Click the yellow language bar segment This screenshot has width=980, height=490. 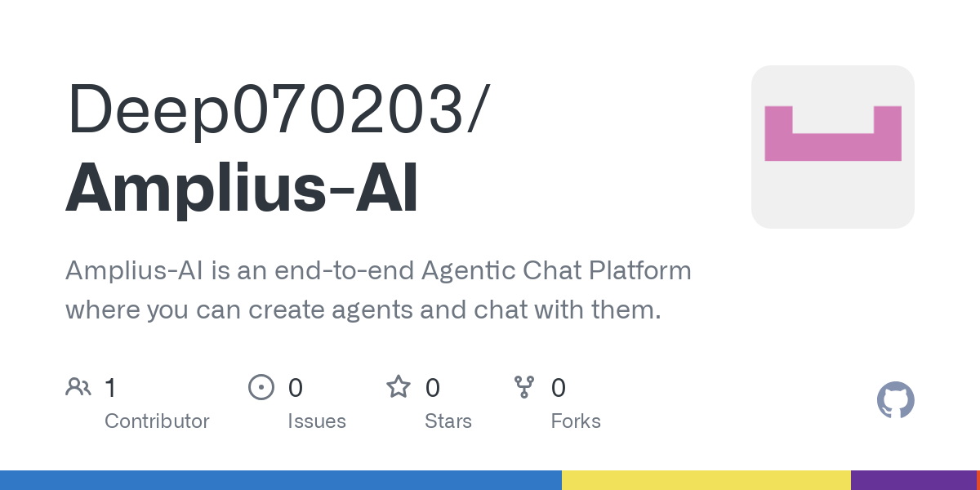click(706, 480)
